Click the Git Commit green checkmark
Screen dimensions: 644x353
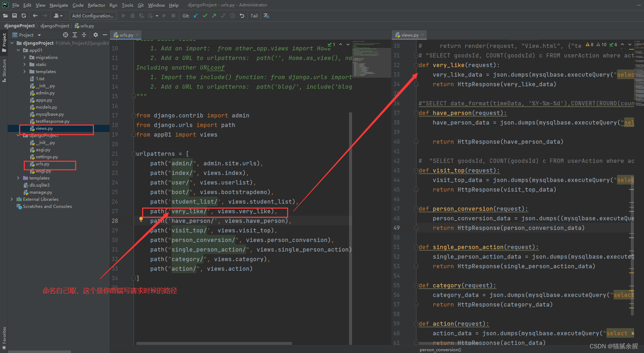[205, 16]
